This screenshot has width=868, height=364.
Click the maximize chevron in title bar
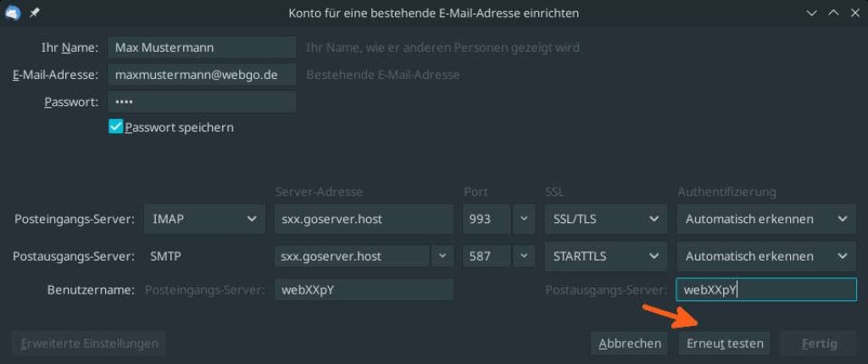[833, 13]
